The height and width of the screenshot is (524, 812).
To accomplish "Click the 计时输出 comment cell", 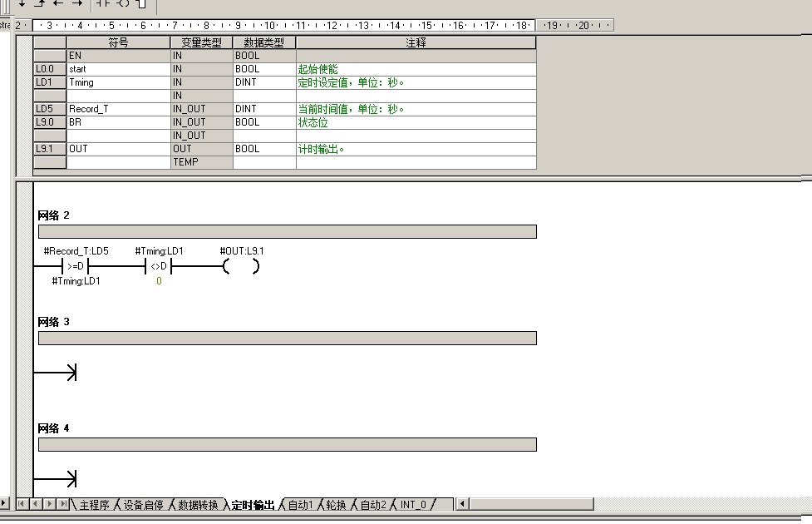I will click(x=416, y=149).
